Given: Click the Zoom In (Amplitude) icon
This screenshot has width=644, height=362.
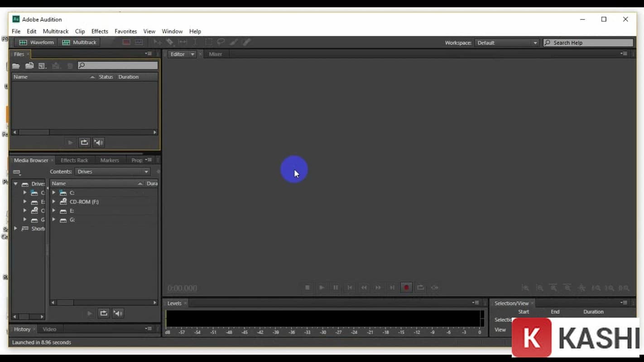Looking at the screenshot, I should pos(525,288).
